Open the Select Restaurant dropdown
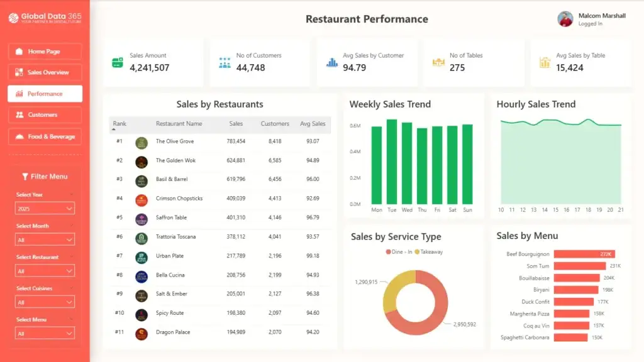Image resolution: width=644 pixels, height=362 pixels. pyautogui.click(x=45, y=271)
